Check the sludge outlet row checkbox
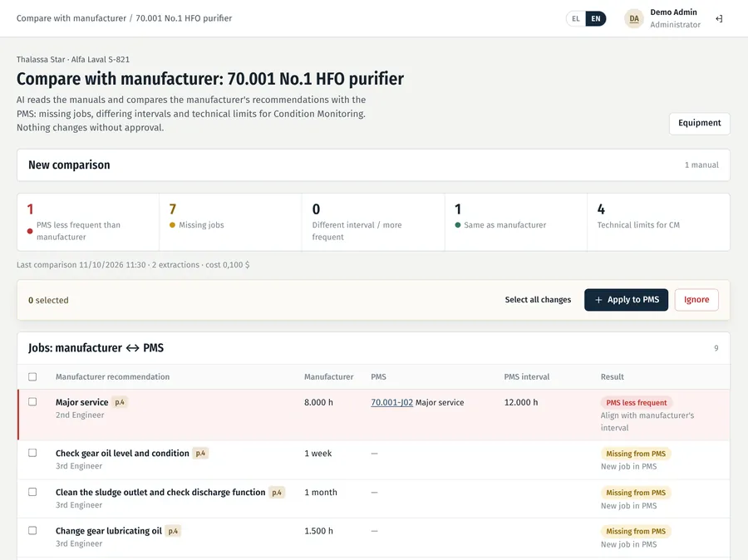Image resolution: width=748 pixels, height=560 pixels. (32, 492)
